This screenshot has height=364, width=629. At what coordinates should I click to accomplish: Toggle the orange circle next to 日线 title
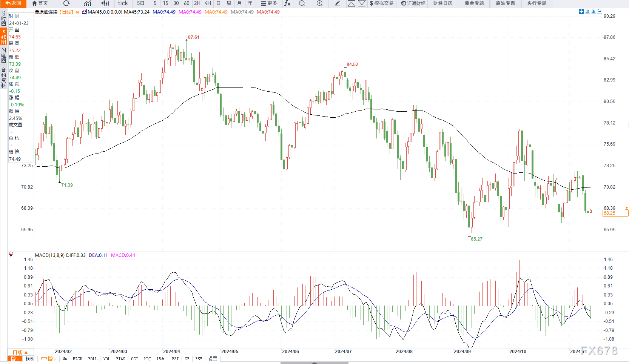[x=77, y=12]
